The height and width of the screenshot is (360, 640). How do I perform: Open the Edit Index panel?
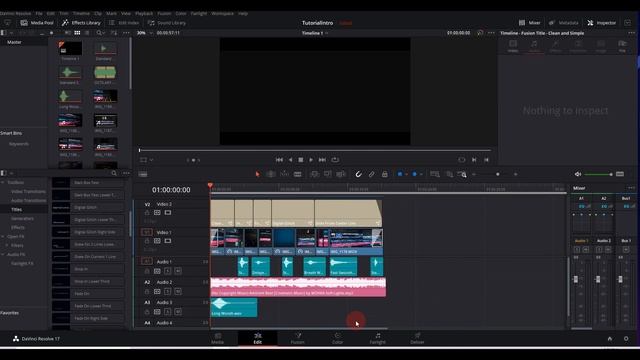[x=124, y=23]
